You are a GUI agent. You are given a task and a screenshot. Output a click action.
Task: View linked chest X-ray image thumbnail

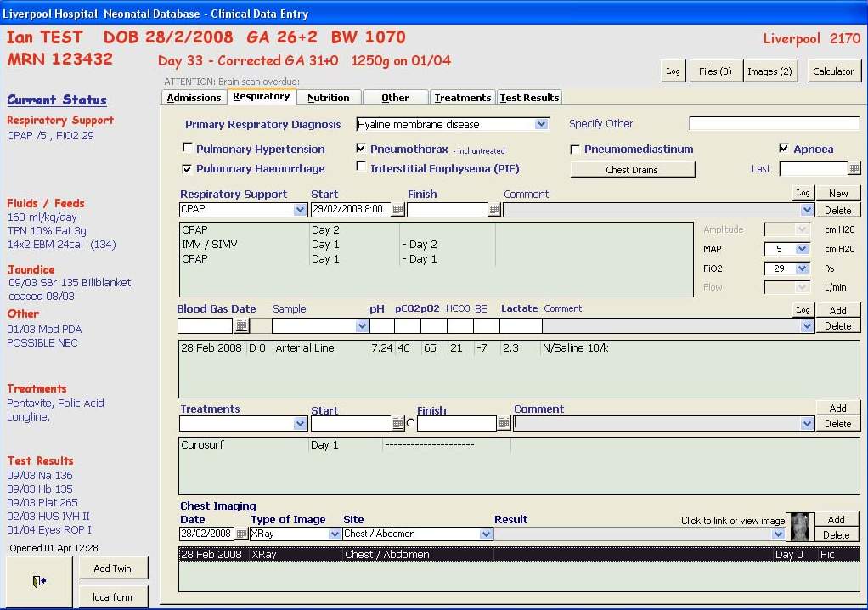799,527
